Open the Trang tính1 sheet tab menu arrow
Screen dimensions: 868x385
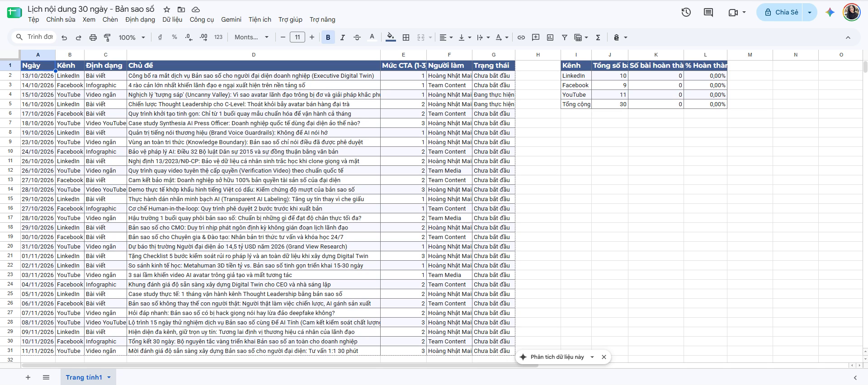coord(109,377)
